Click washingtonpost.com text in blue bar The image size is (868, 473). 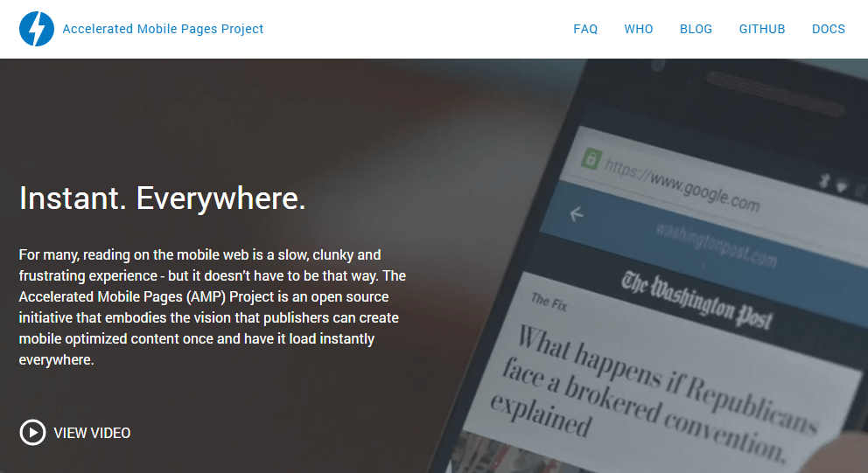click(717, 244)
